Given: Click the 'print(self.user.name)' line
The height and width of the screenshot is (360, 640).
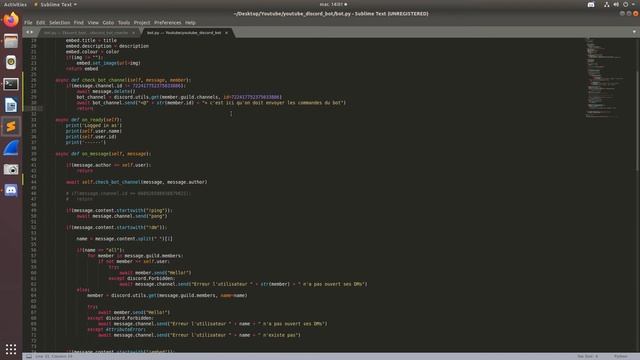Looking at the screenshot, I should pos(94,131).
